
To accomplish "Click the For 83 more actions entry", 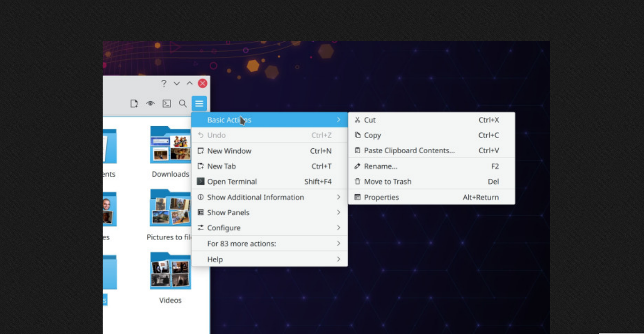I will [270, 243].
